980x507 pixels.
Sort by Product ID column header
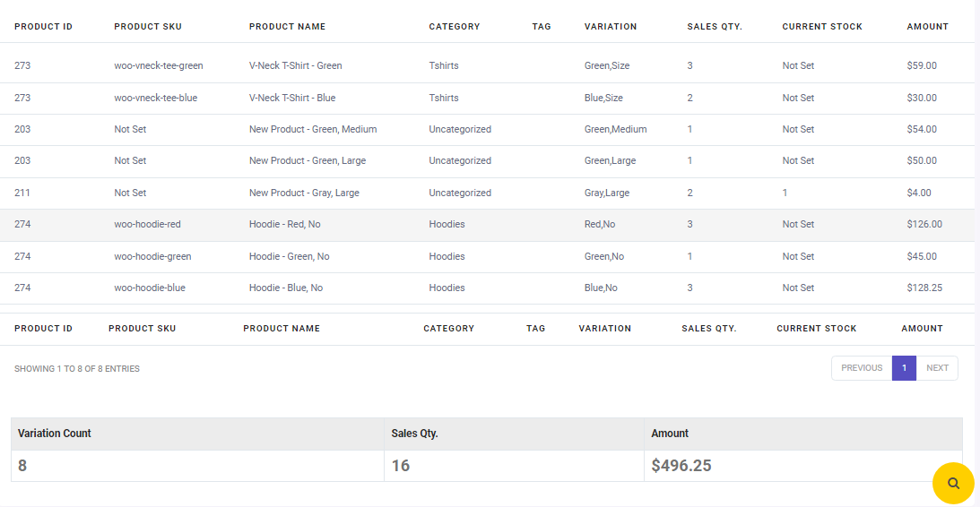pyautogui.click(x=43, y=27)
